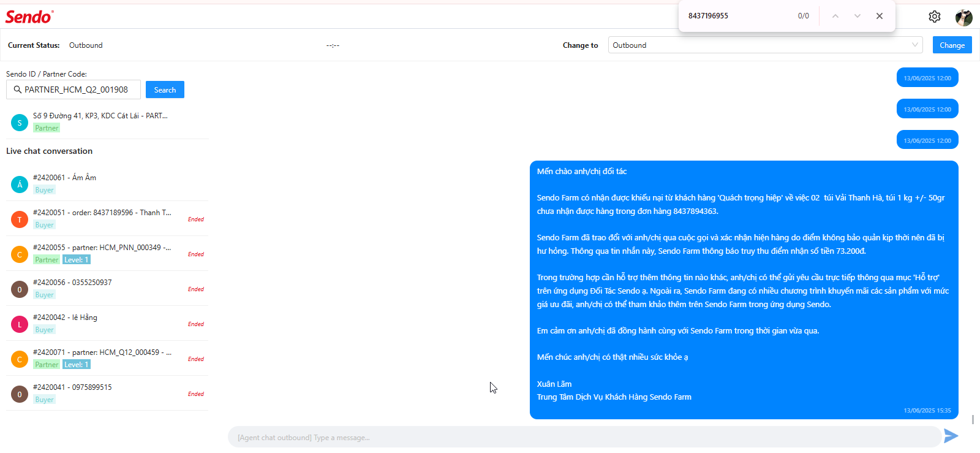This screenshot has height=453, width=980.
Task: Click the find bar text field 8437196955
Action: tap(738, 16)
